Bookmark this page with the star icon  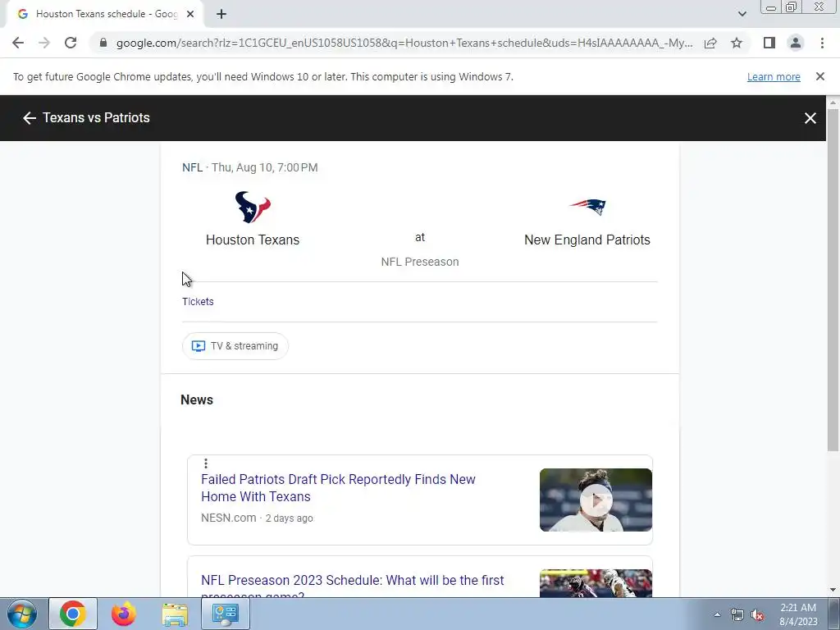(737, 43)
